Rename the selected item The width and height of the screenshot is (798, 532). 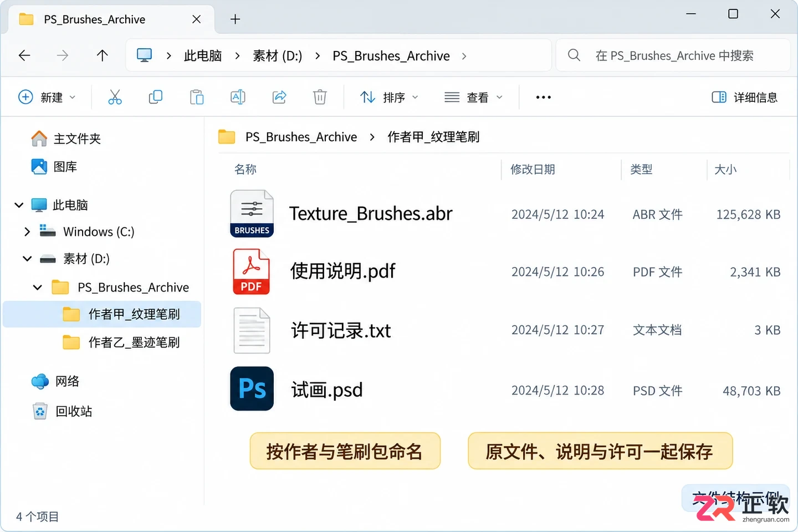tap(238, 98)
